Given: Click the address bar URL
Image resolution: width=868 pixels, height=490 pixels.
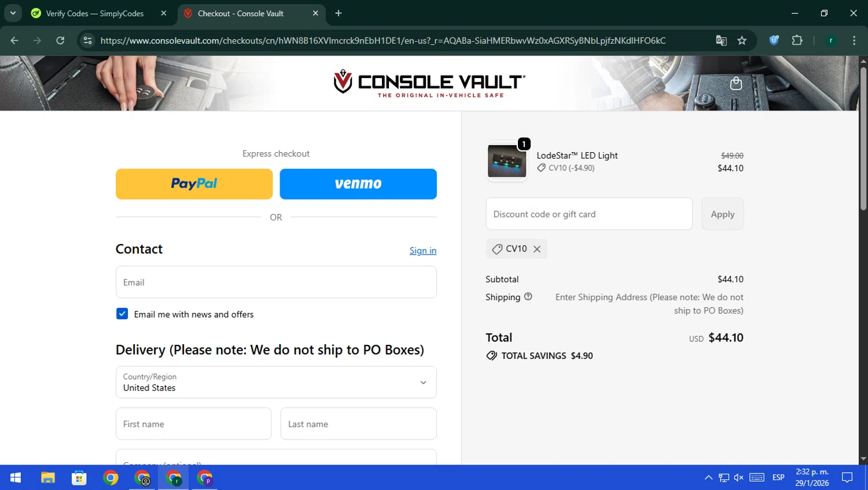Looking at the screenshot, I should click(x=383, y=40).
